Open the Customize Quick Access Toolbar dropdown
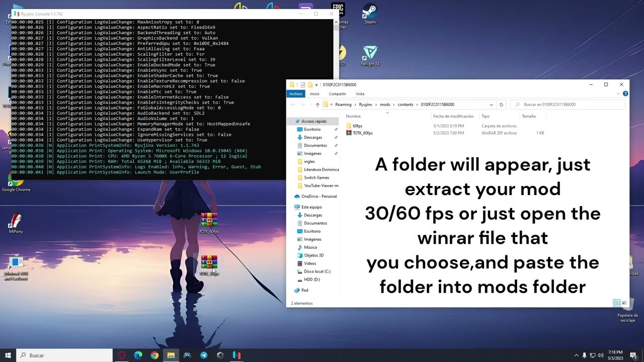Viewport: 644px width, 362px height. point(316,84)
